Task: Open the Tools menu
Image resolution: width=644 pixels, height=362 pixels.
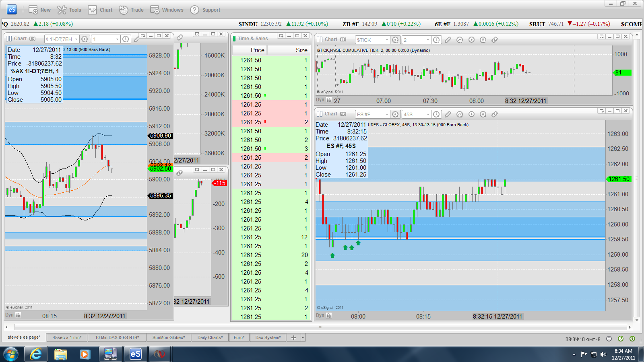Action: [69, 10]
